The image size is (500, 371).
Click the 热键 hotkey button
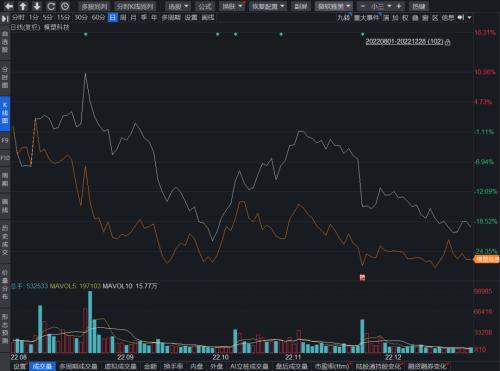point(419,6)
